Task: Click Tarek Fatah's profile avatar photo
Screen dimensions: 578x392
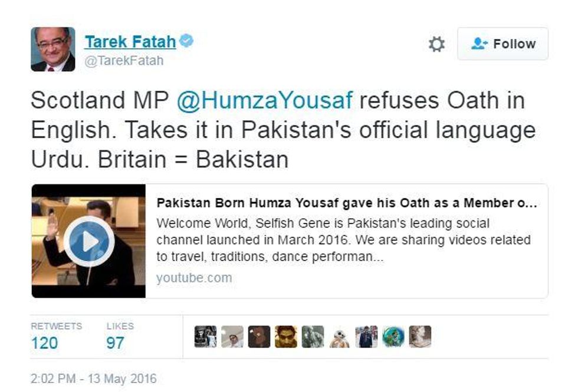Action: click(53, 49)
